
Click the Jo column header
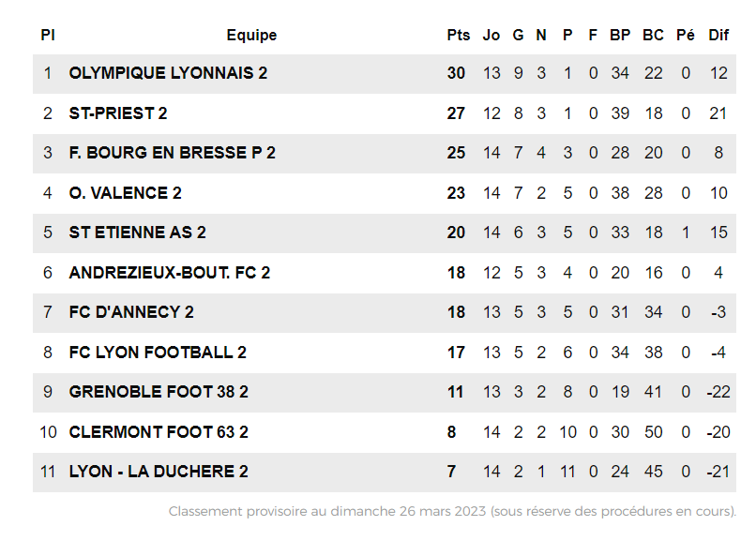(x=491, y=36)
